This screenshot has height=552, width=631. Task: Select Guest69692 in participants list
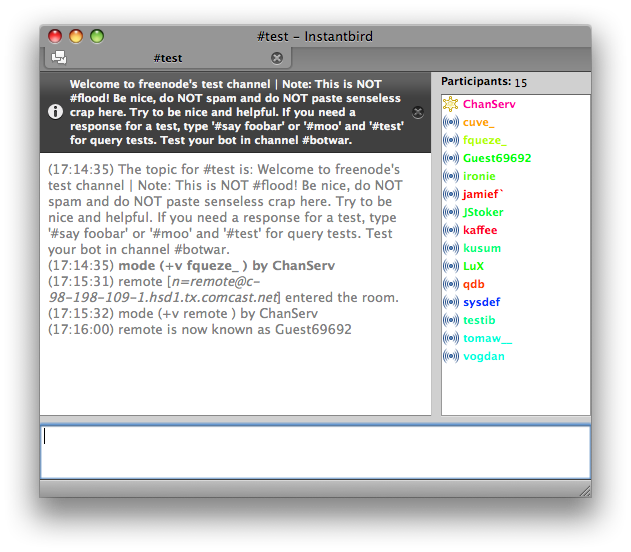tap(497, 158)
